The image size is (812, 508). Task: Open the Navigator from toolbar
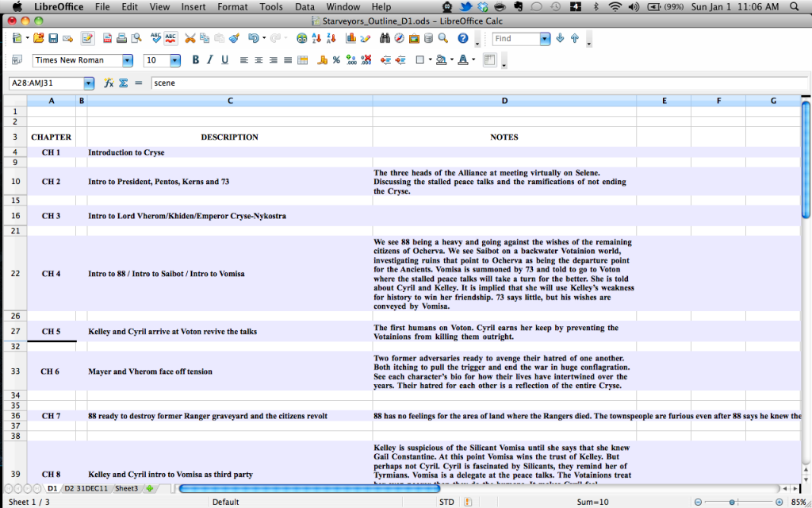[399, 38]
